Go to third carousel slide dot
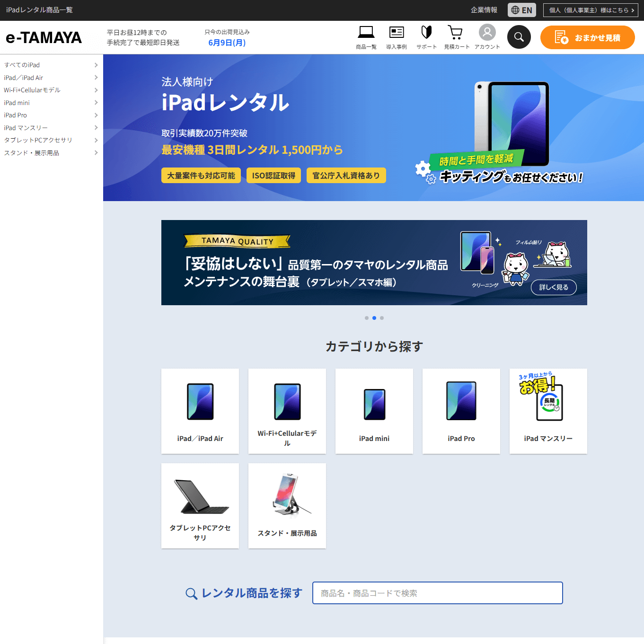 pyautogui.click(x=382, y=318)
